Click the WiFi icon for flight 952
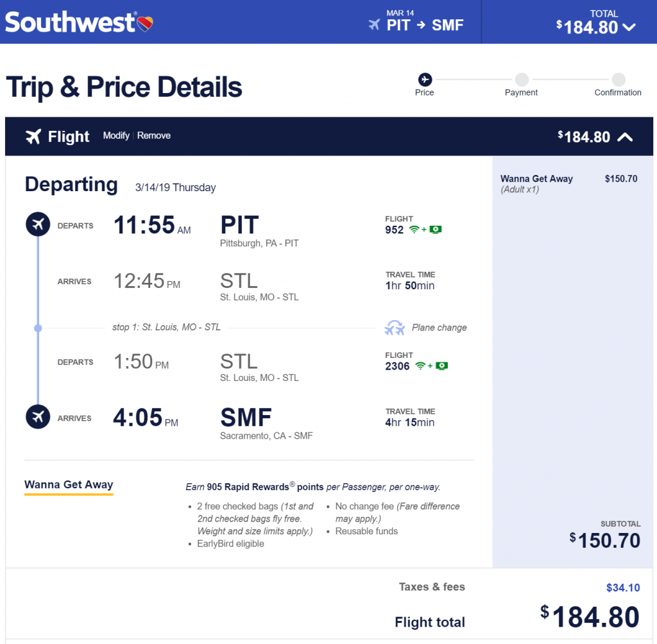 [x=414, y=230]
